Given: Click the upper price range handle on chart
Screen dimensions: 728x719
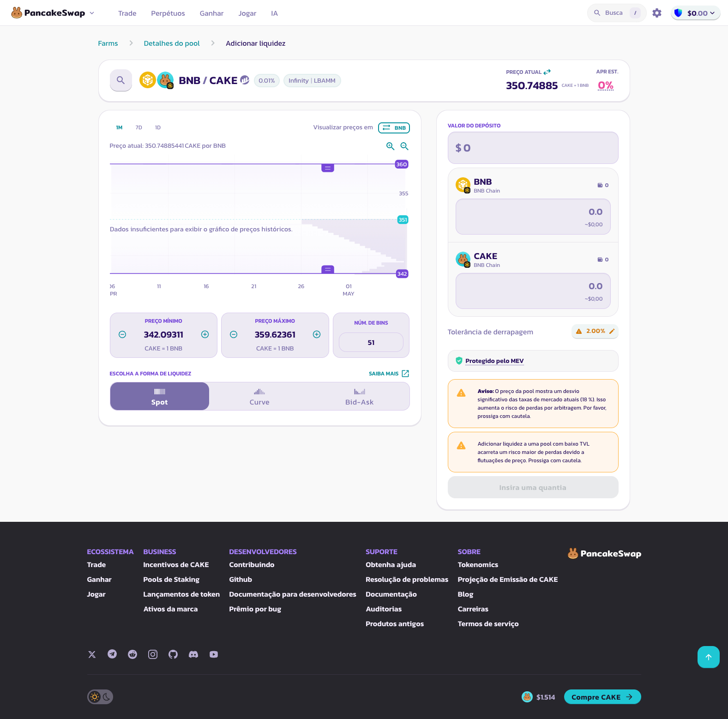Looking at the screenshot, I should coord(328,168).
